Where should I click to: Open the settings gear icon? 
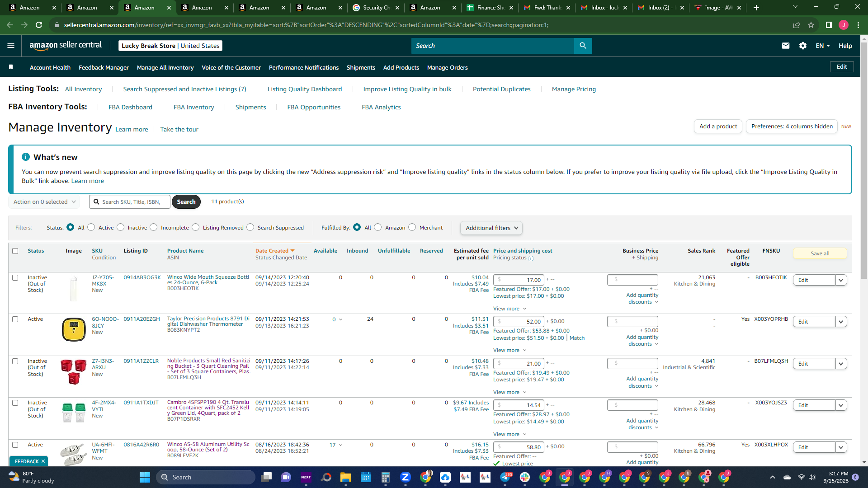[x=803, y=46]
